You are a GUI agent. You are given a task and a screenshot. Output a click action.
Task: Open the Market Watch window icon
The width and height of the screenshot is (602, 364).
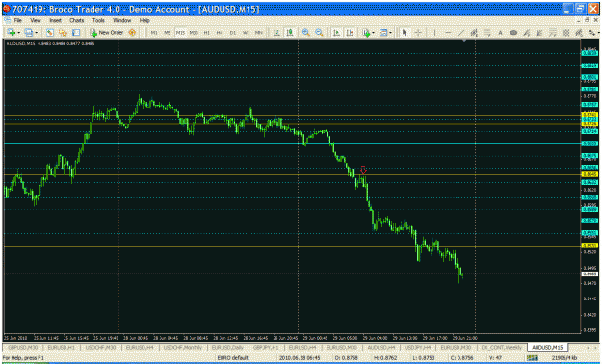pos(49,33)
